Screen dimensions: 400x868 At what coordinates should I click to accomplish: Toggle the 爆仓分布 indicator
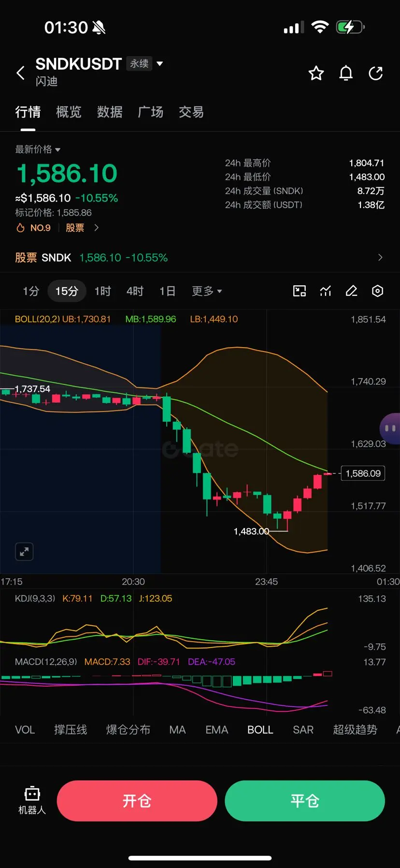pos(128,730)
